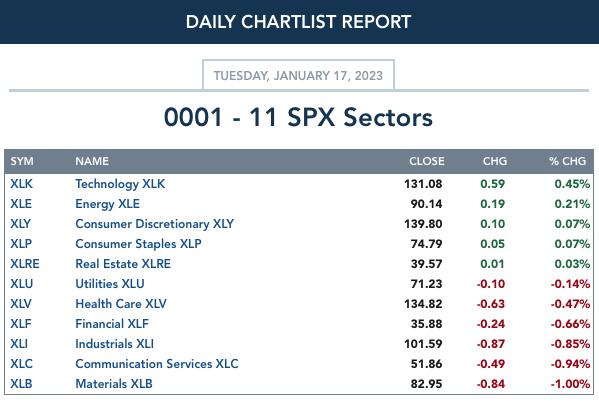The width and height of the screenshot is (599, 402).
Task: Click the Tuesday, January 17, 2023 date box
Action: coord(298,75)
